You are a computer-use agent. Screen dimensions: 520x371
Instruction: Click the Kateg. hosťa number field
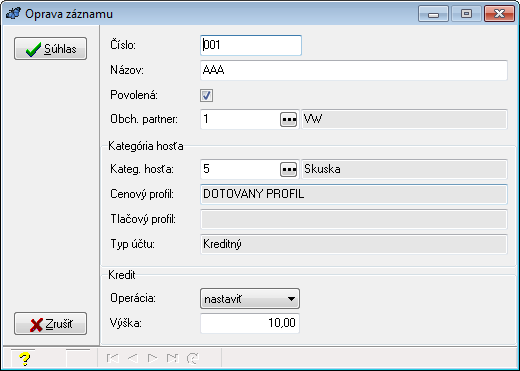(x=240, y=169)
